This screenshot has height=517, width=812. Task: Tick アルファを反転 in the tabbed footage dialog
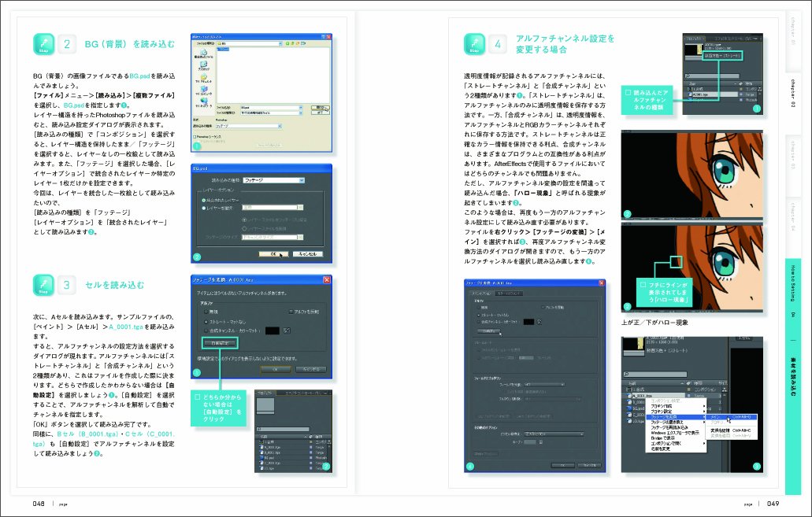(543, 308)
